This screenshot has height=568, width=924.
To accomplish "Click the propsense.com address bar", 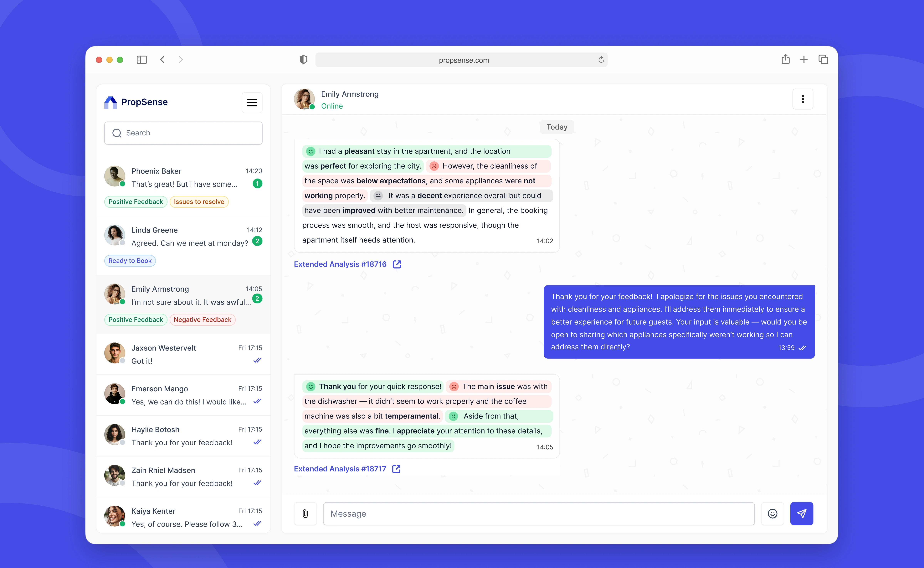I will pyautogui.click(x=461, y=60).
